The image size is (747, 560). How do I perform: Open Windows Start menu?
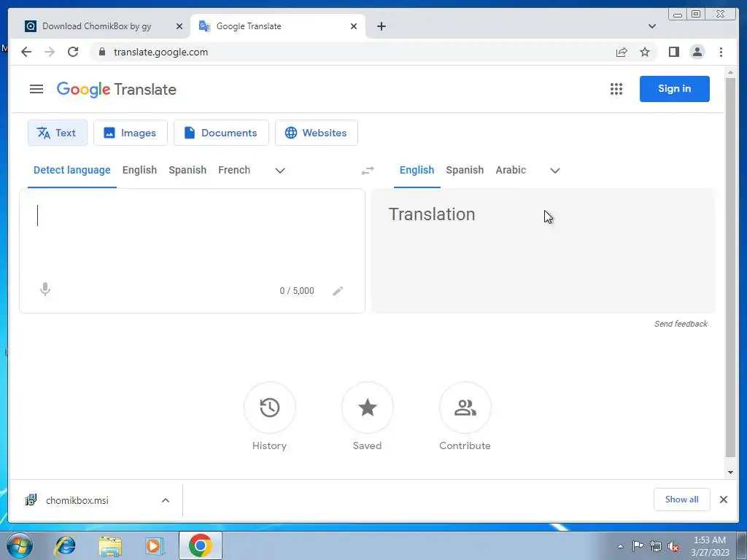tap(20, 545)
